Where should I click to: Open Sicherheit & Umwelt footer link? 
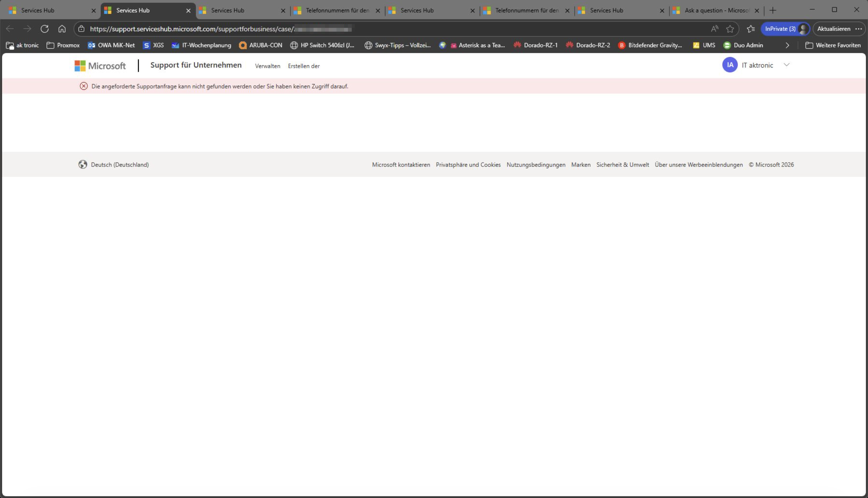pyautogui.click(x=623, y=165)
